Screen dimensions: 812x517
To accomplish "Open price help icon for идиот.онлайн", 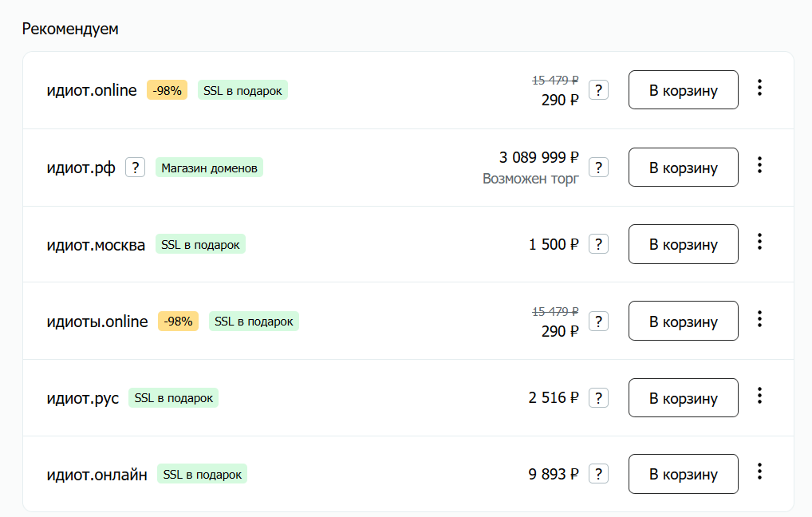I will pos(599,474).
